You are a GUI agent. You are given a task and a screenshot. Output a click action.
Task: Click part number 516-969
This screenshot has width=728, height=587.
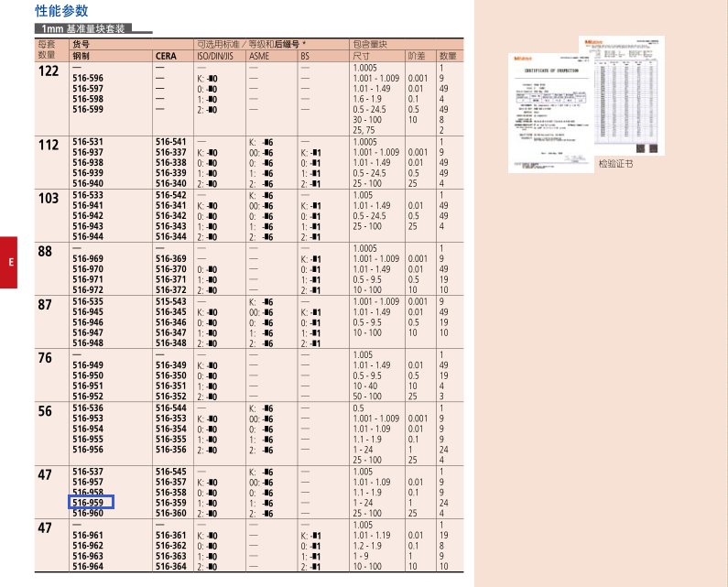click(x=88, y=258)
